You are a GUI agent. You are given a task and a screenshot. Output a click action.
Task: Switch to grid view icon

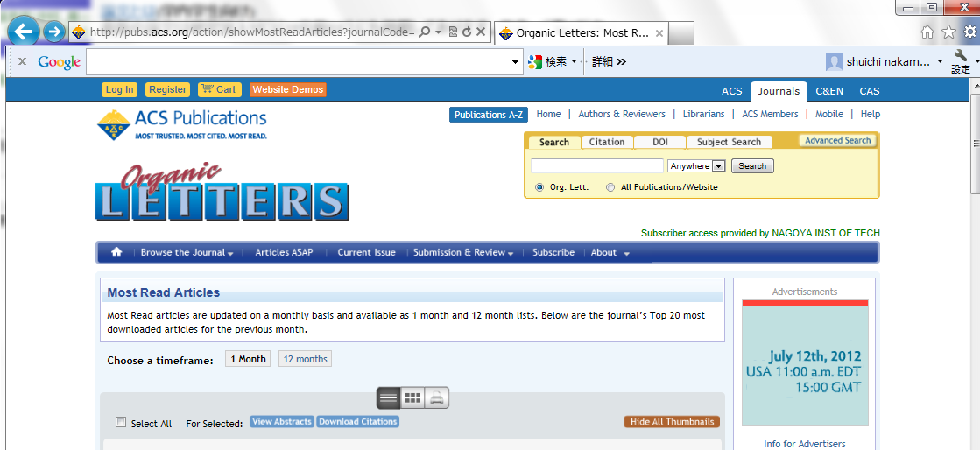pos(412,397)
